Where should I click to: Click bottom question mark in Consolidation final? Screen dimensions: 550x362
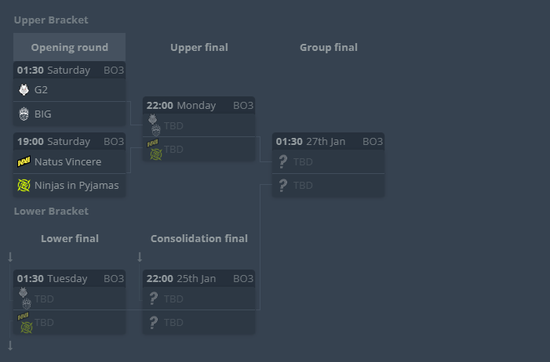click(153, 322)
